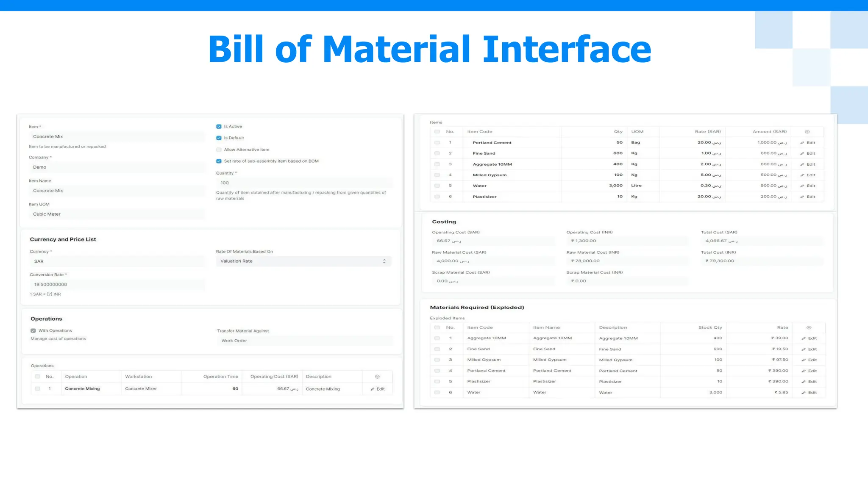Edit the Fine Sand item row
This screenshot has height=488, width=868.
coord(807,153)
